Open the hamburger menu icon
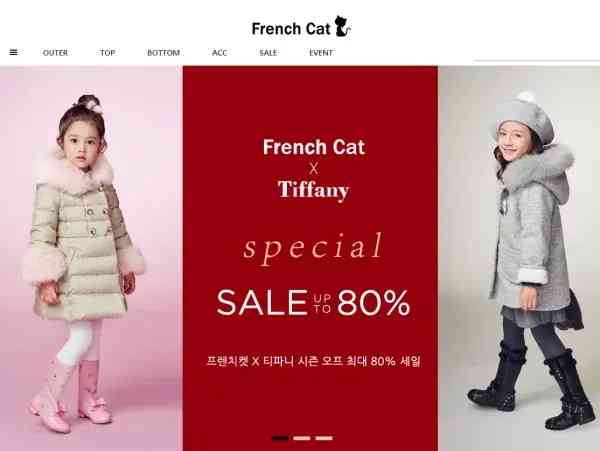Viewport: 600px width, 451px height. tap(13, 52)
